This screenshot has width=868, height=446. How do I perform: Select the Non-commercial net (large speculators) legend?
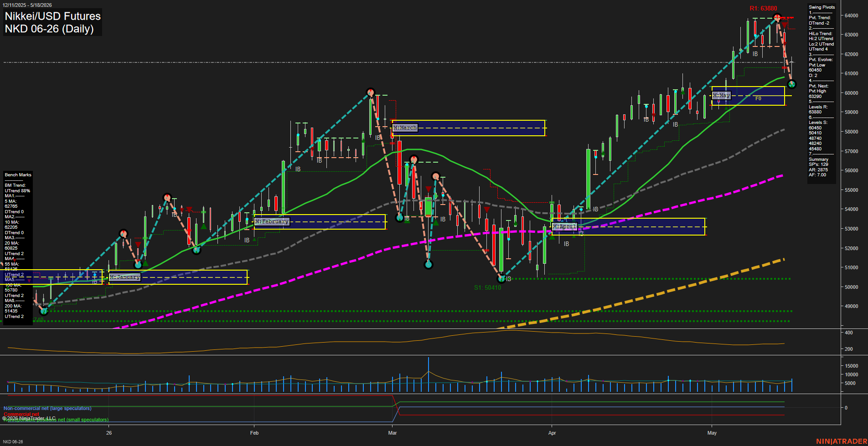coord(47,409)
